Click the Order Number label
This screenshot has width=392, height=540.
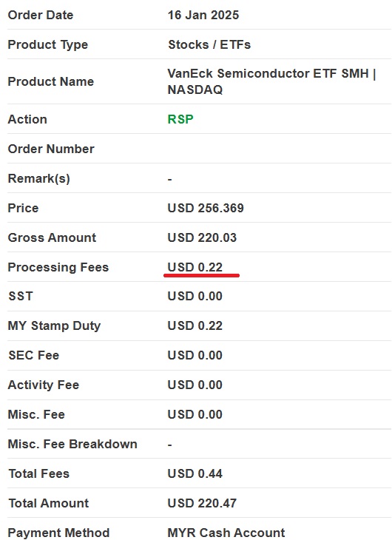click(x=51, y=149)
